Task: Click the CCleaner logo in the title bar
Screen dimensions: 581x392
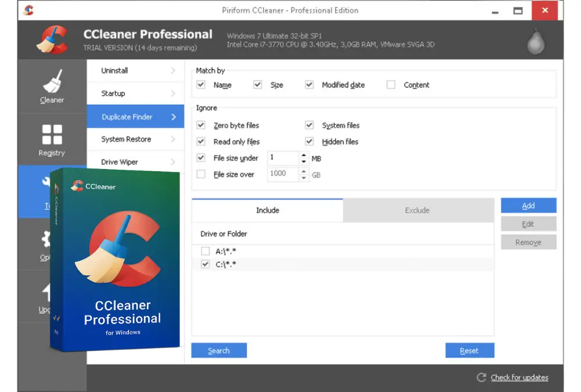Action: 28,10
